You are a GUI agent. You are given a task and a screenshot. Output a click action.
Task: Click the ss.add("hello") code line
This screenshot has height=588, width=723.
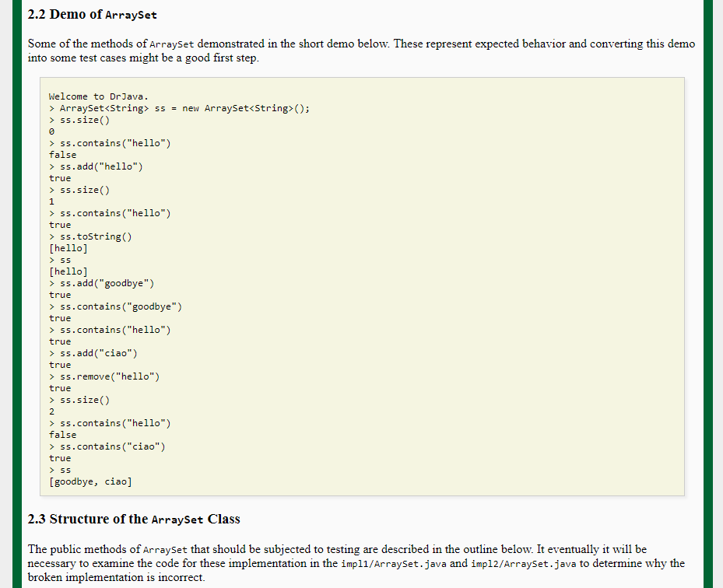(96, 166)
